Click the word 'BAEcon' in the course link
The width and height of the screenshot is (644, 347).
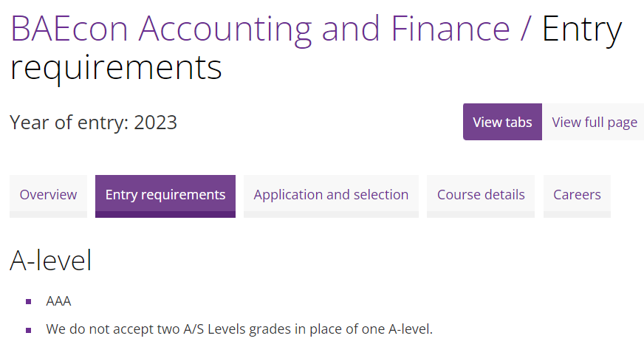coord(70,29)
